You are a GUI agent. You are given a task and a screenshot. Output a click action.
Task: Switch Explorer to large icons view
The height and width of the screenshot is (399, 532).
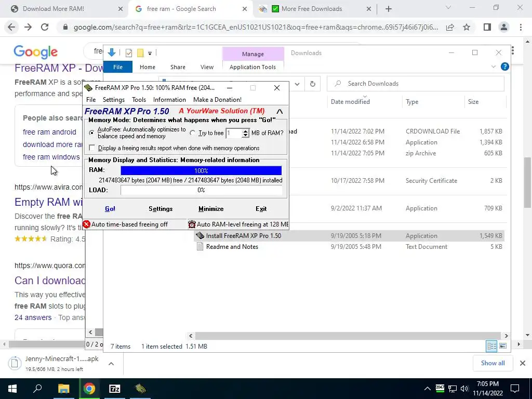point(503,346)
